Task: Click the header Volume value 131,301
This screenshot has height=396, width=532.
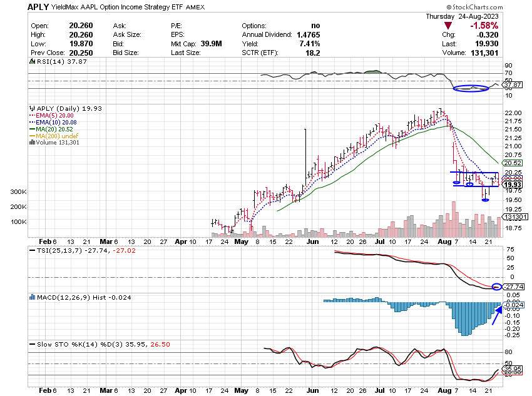Action: coord(484,53)
